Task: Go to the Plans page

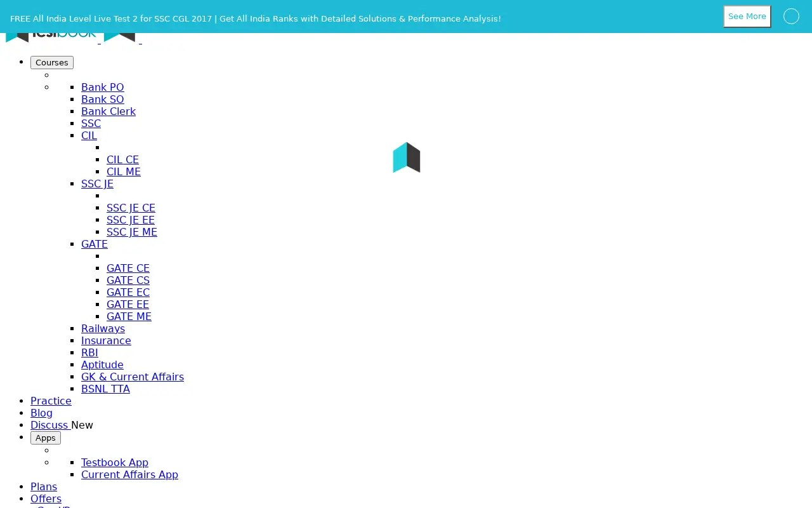Action: coord(44,486)
